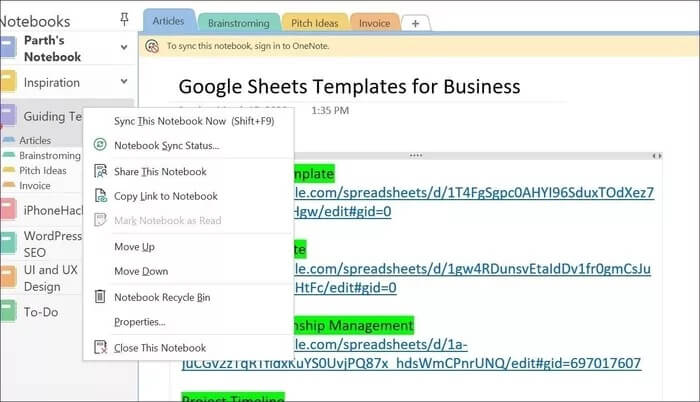Click the Share This Notebook icon
700x402 pixels.
pyautogui.click(x=100, y=171)
